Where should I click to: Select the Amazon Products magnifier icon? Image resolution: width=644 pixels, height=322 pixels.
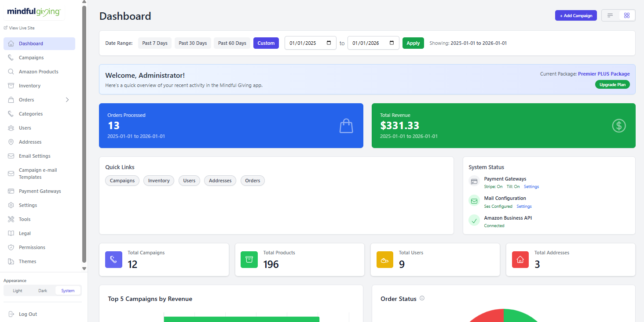click(10, 71)
